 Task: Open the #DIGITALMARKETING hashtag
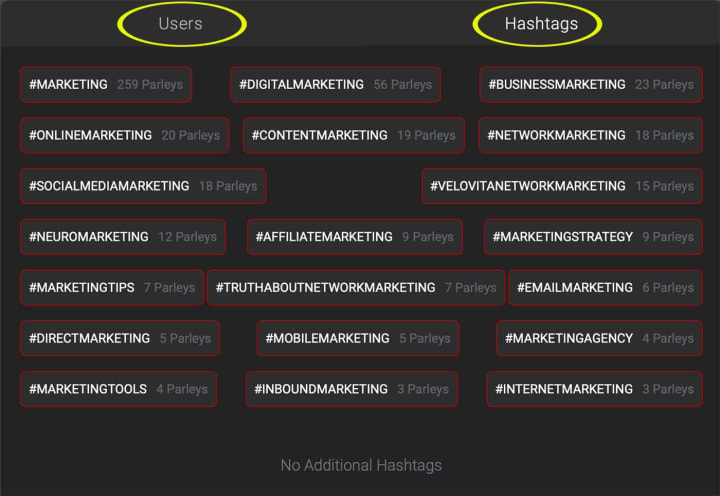click(336, 85)
